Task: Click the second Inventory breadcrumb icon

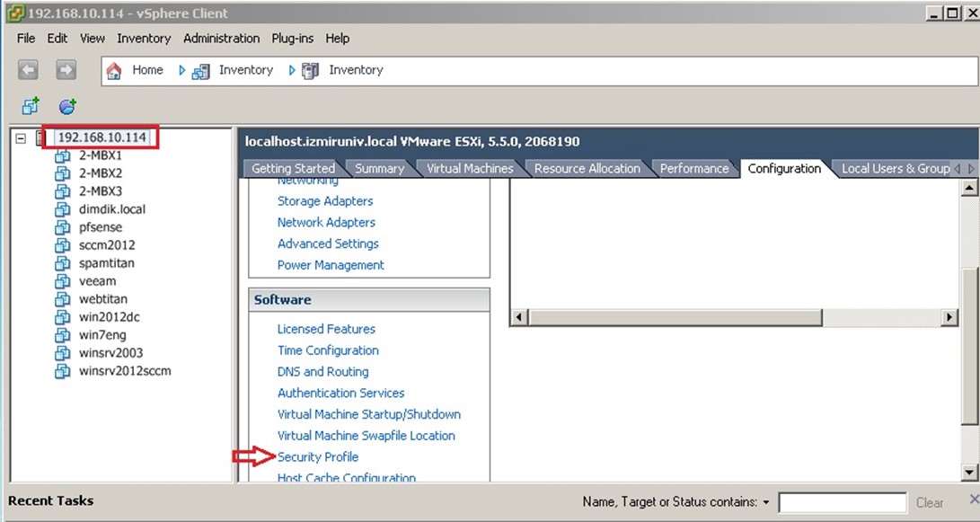Action: point(311,71)
